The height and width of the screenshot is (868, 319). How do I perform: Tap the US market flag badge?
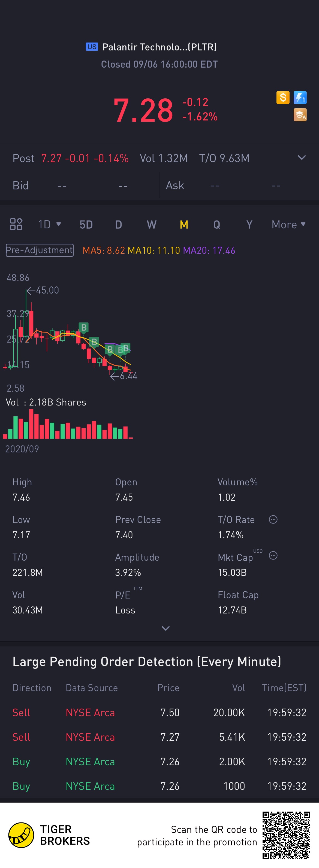[92, 47]
